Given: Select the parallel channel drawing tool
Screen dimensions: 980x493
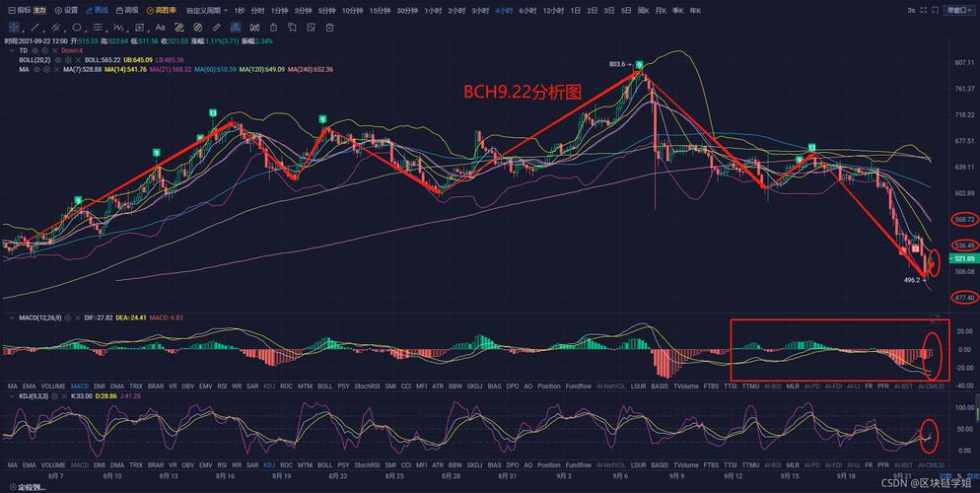Looking at the screenshot, I should point(55,28).
